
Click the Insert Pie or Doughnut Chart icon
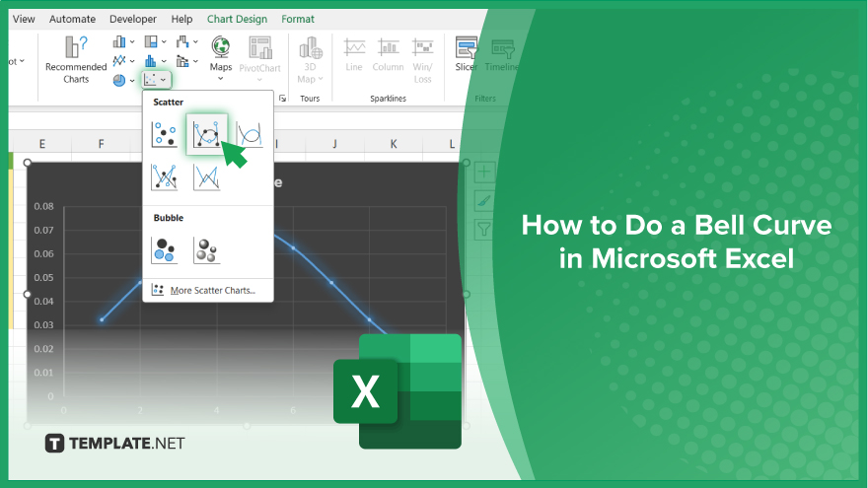(119, 80)
